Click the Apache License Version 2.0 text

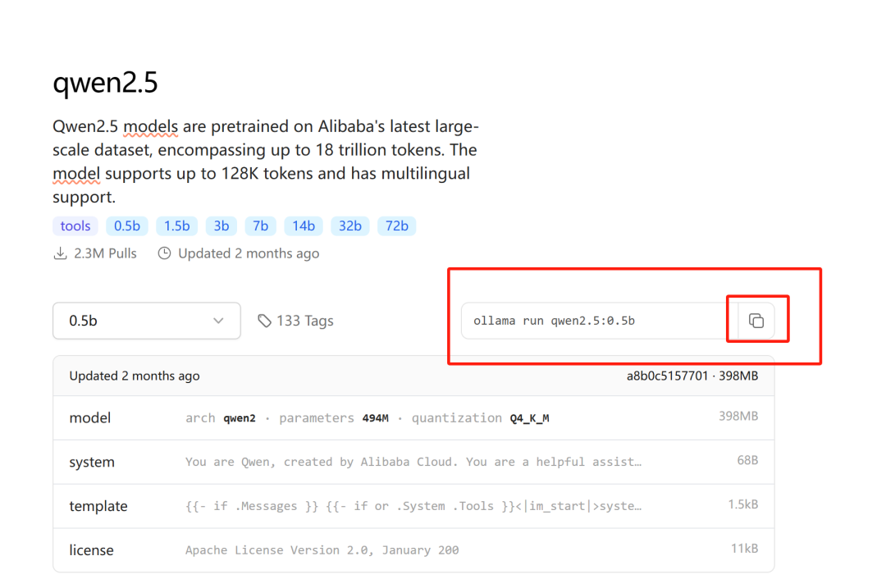pyautogui.click(x=322, y=550)
